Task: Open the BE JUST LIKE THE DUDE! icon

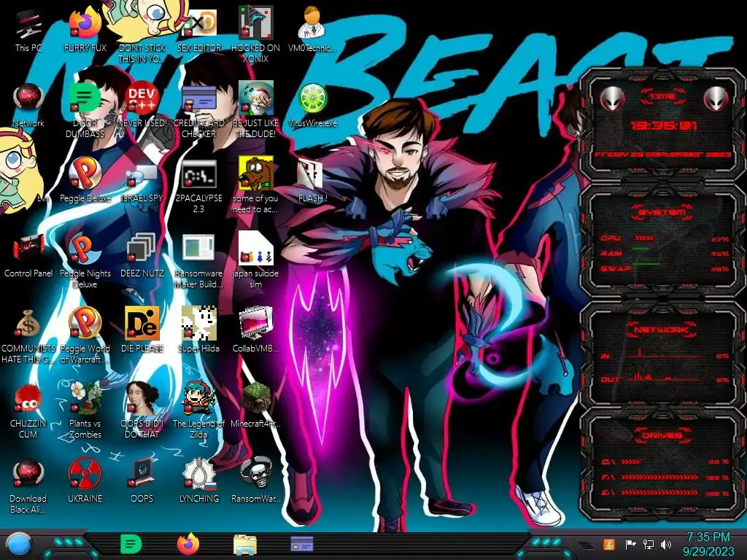Action: point(256,97)
